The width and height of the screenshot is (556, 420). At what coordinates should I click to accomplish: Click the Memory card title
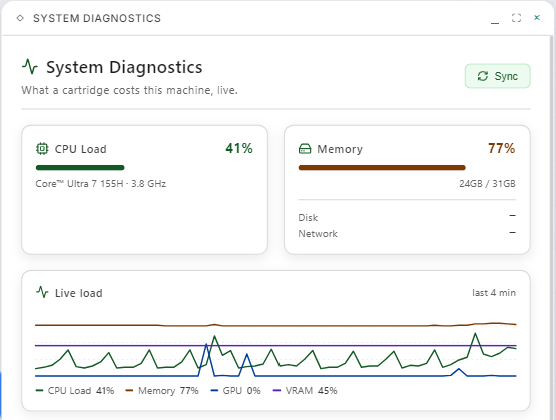coord(340,149)
